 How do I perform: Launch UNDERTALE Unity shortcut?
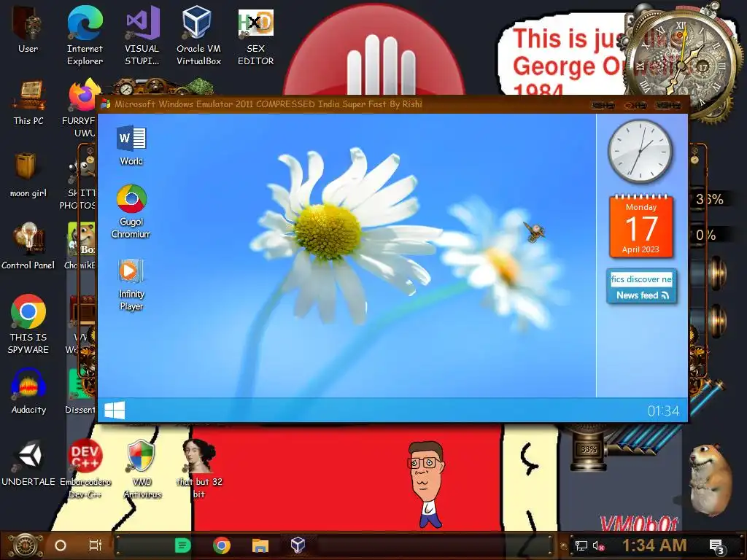(28, 463)
